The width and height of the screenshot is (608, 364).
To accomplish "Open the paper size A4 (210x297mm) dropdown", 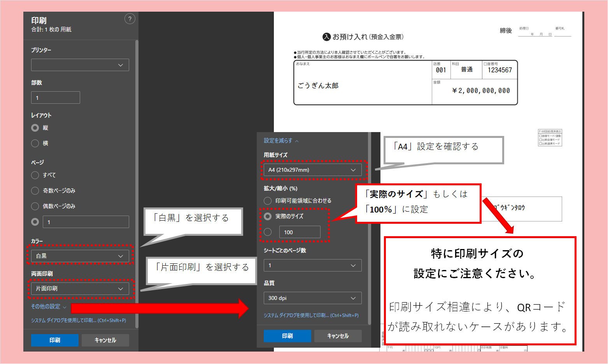I will tap(312, 170).
